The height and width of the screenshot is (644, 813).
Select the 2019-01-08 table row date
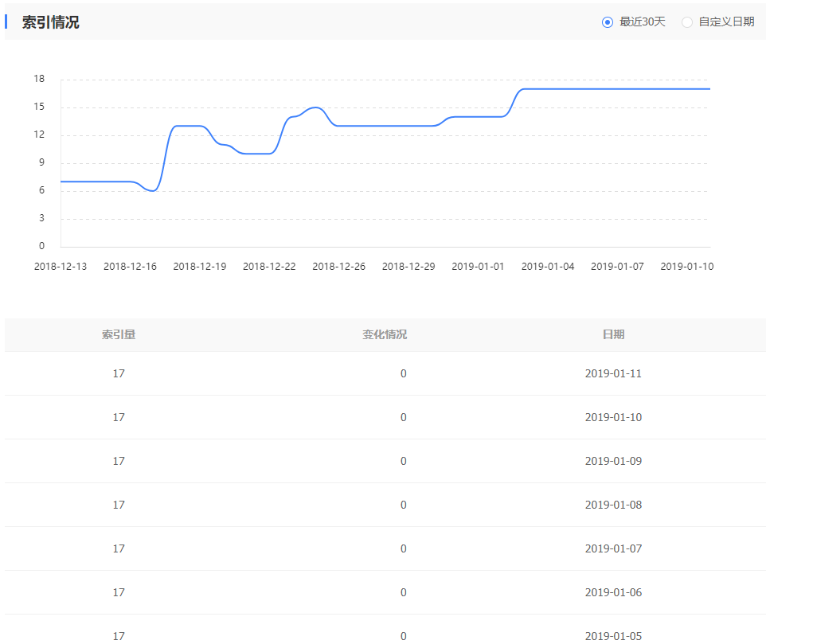(613, 505)
